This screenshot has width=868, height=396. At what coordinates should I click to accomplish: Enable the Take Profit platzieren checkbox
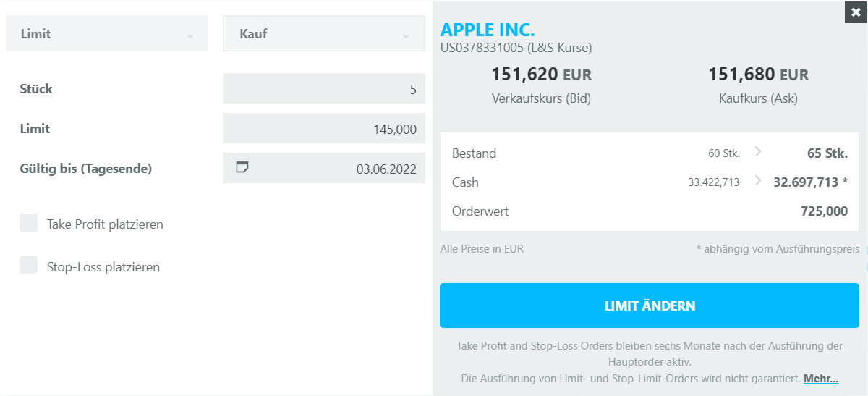pyautogui.click(x=28, y=223)
